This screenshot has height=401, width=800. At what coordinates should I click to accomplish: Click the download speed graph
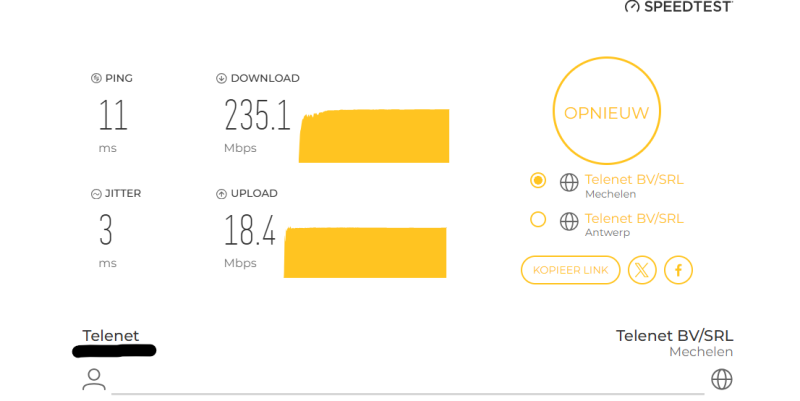click(x=374, y=136)
